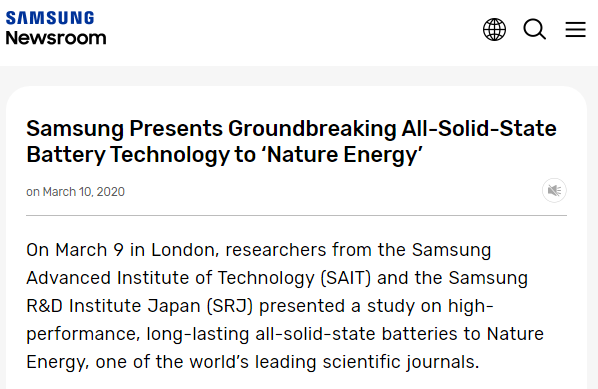Click 'R&D Institute Japan' in the article text
The height and width of the screenshot is (389, 598).
coord(113,306)
